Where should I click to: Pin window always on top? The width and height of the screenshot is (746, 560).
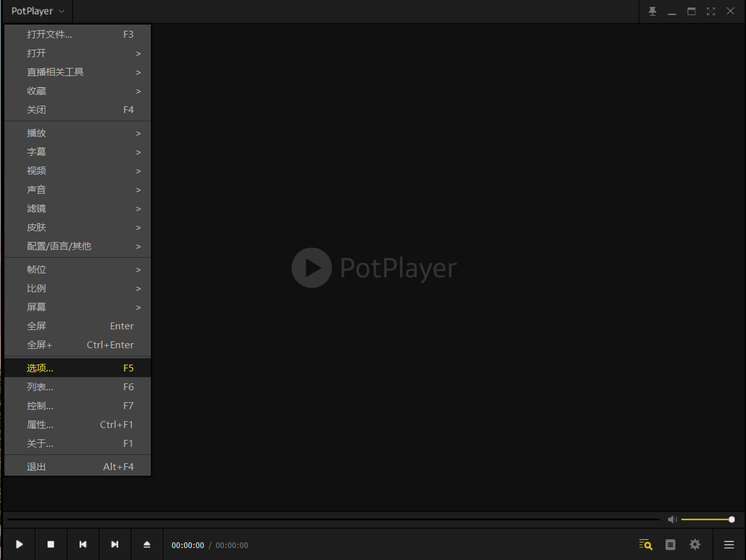coord(652,11)
